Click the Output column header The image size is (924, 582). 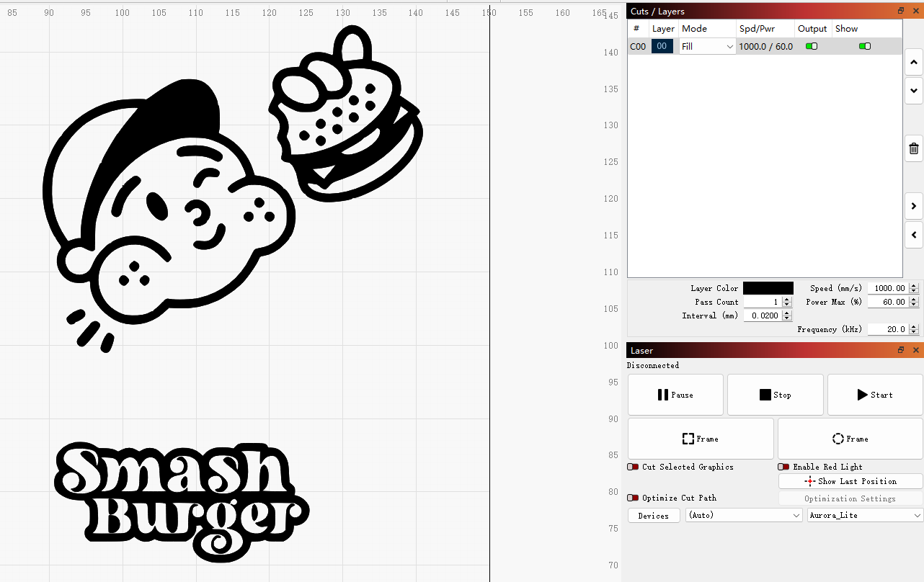coord(812,29)
